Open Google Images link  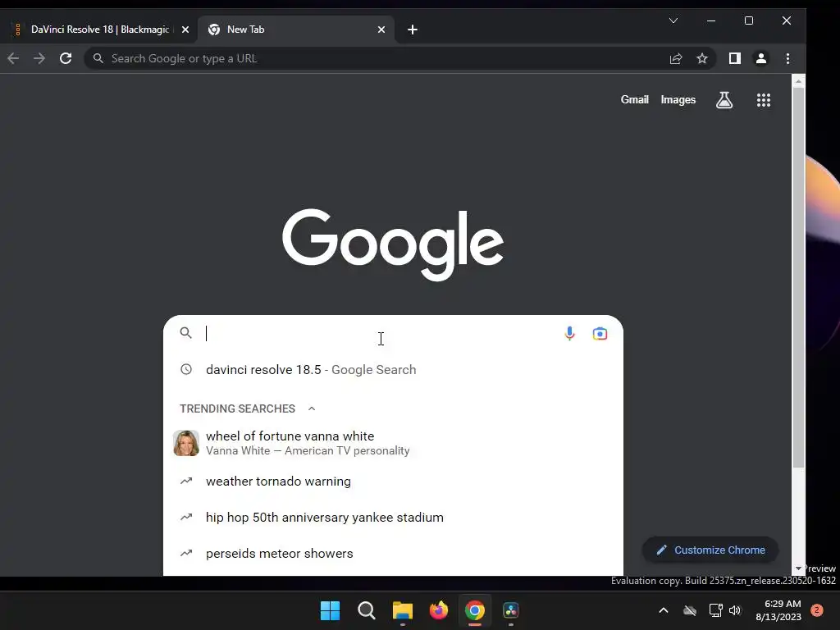coord(678,99)
